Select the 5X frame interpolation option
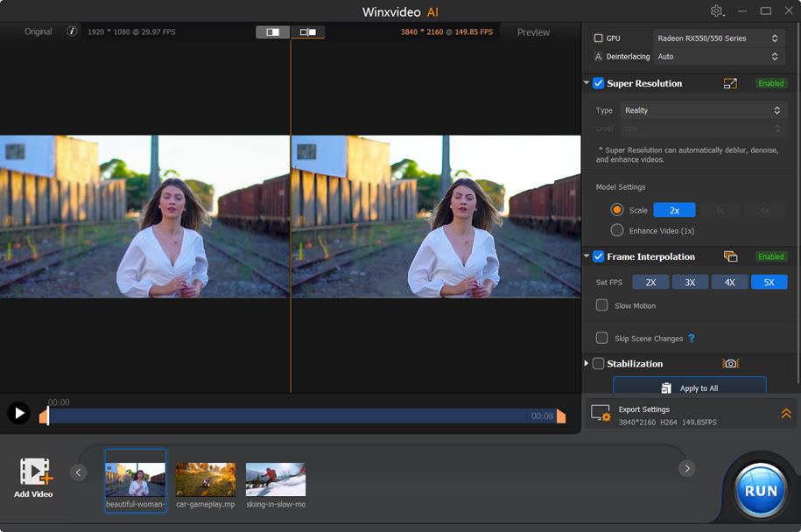 [x=769, y=282]
